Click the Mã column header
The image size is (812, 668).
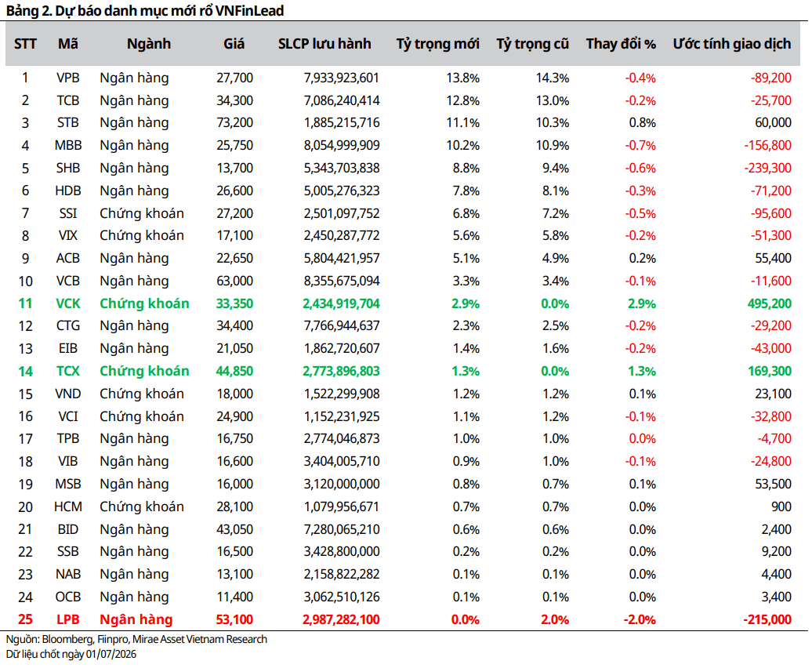coord(68,44)
